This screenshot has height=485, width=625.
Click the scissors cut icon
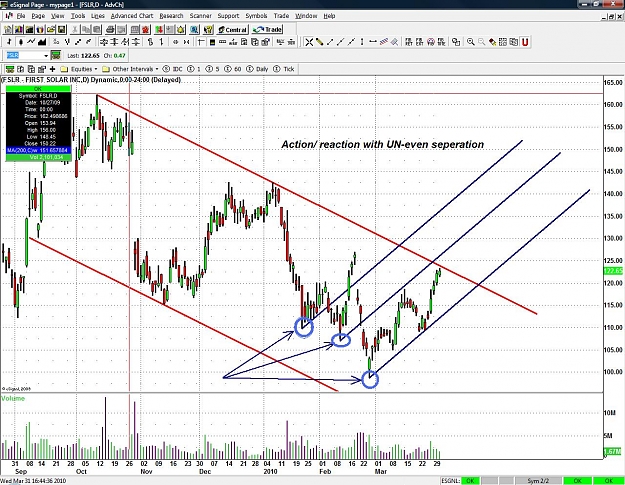click(75, 29)
